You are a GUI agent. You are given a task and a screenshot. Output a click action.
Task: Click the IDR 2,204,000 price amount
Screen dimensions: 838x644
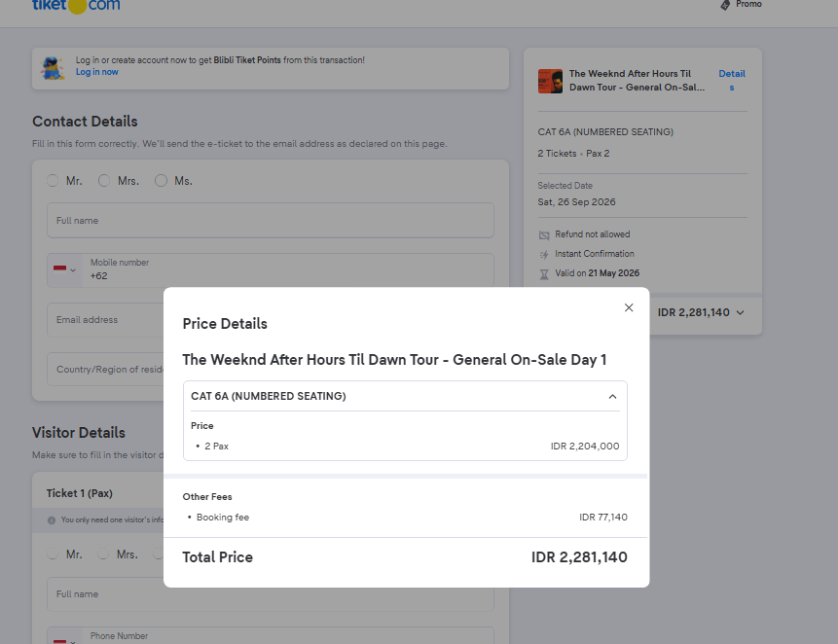tap(585, 447)
